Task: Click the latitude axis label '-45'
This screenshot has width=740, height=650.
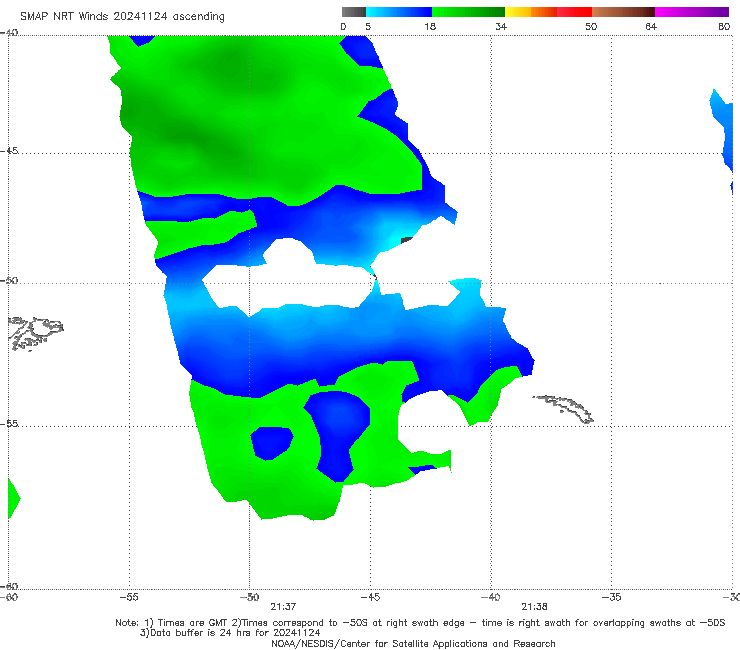Action: pyautogui.click(x=9, y=151)
